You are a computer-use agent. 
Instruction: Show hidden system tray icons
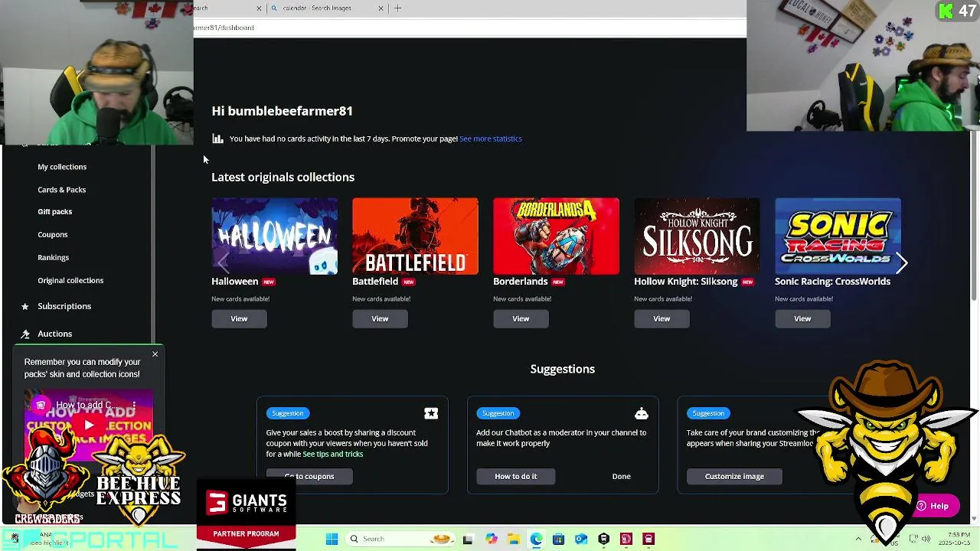858,539
